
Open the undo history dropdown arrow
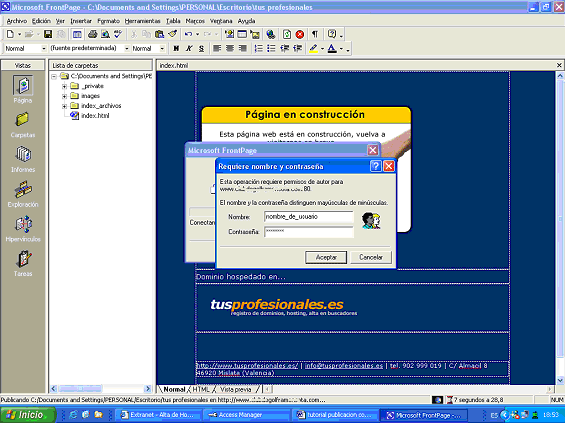(x=197, y=34)
